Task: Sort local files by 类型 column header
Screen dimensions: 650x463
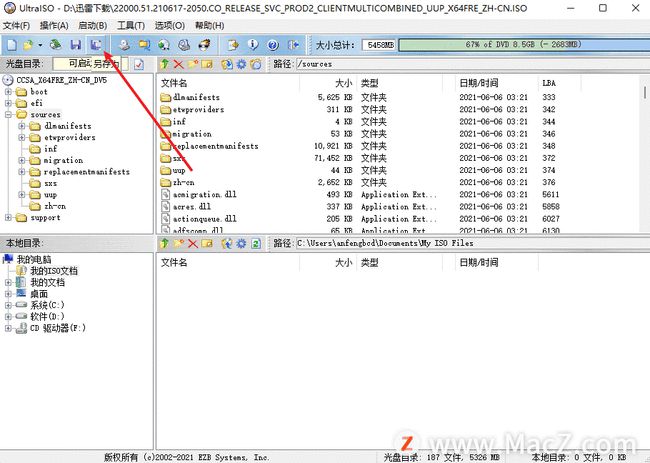Action: pos(400,262)
